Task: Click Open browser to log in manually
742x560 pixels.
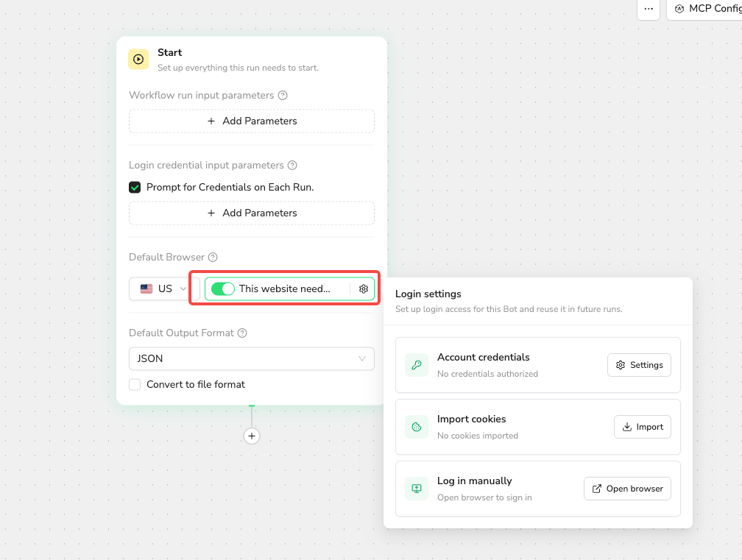Action: [x=627, y=489]
